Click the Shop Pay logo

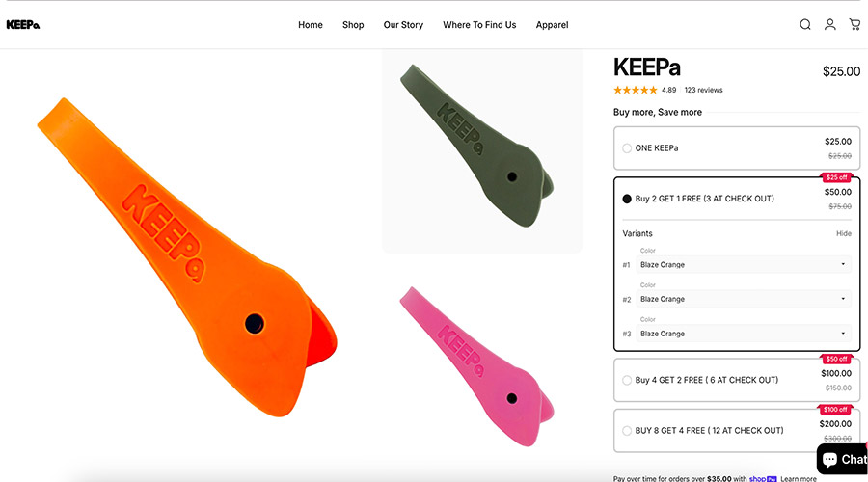766,479
